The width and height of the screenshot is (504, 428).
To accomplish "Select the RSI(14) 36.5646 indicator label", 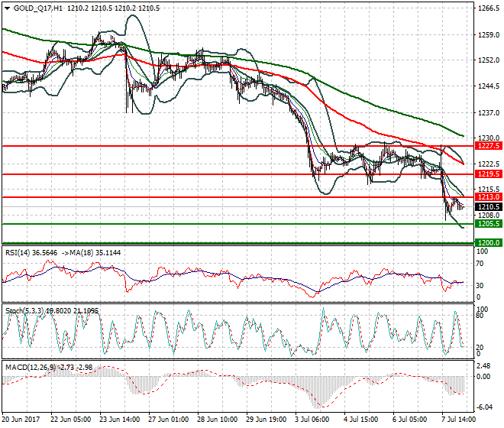I will click(x=31, y=253).
